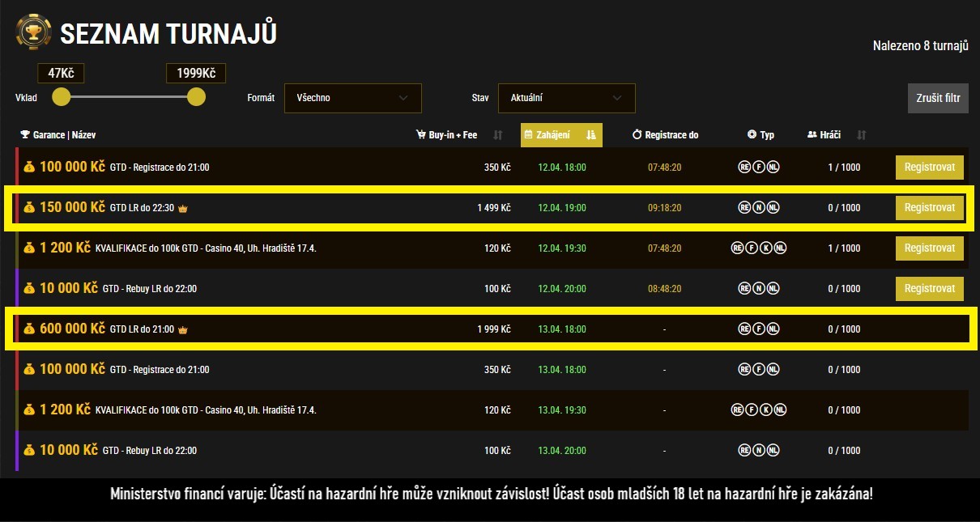
Task: Click the N type icon in the 150 000 Kč row
Action: click(759, 208)
